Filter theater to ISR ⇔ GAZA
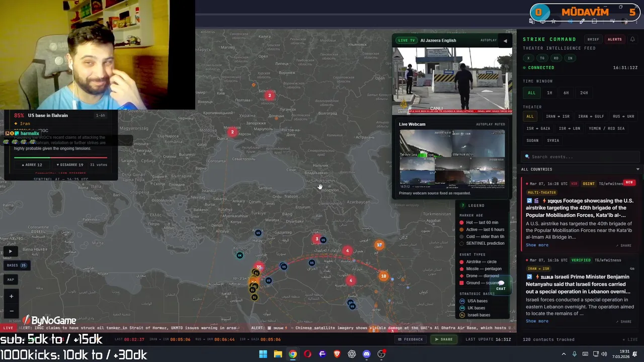644x362 pixels. [538, 128]
